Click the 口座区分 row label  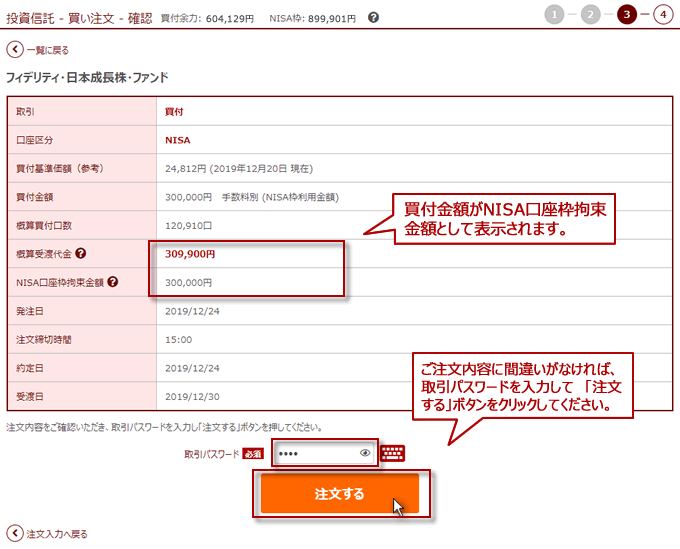35,140
